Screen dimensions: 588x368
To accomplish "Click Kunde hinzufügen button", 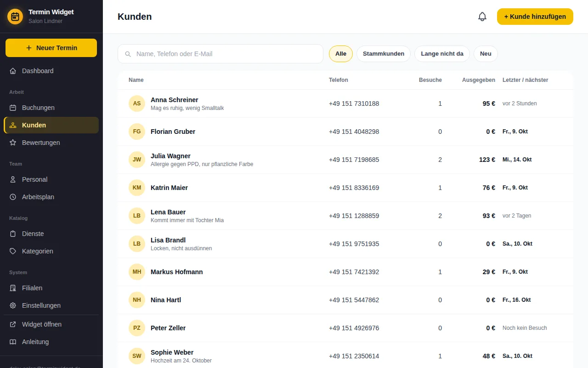I will tap(535, 17).
